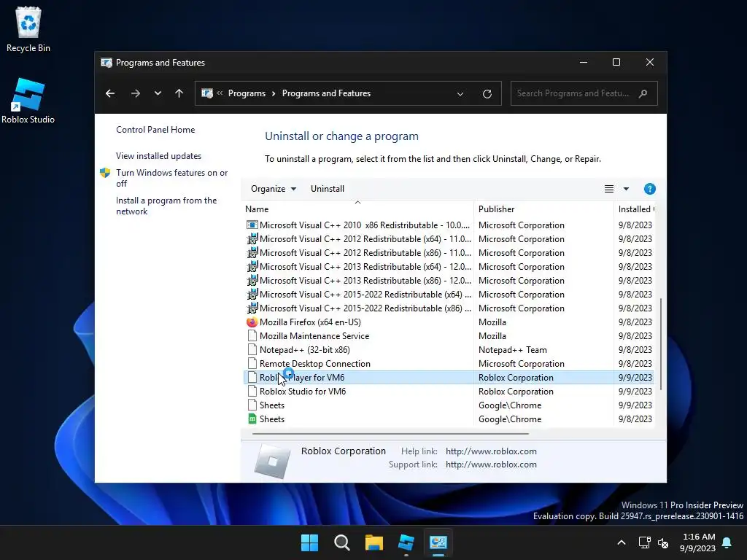Expand the More view options arrow
This screenshot has width=747, height=560.
[x=626, y=189]
